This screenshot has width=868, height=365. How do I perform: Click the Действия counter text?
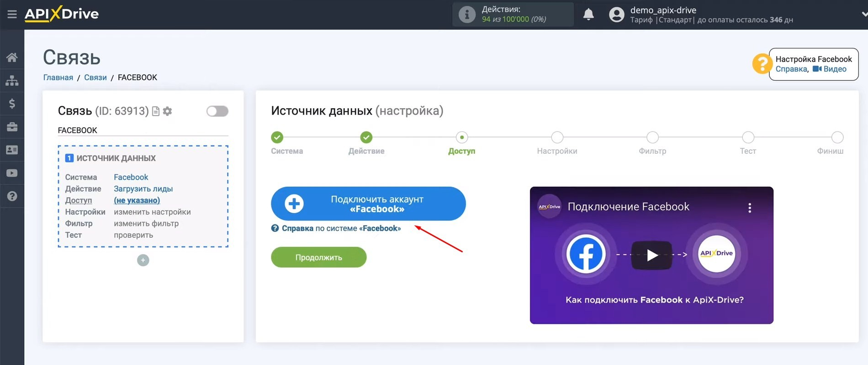point(514,14)
